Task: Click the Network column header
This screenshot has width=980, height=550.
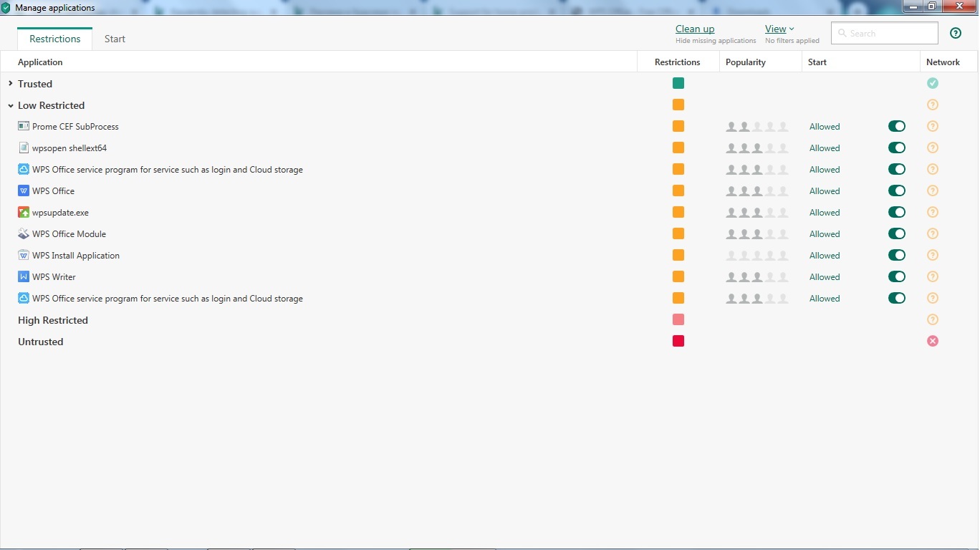Action: click(x=943, y=62)
